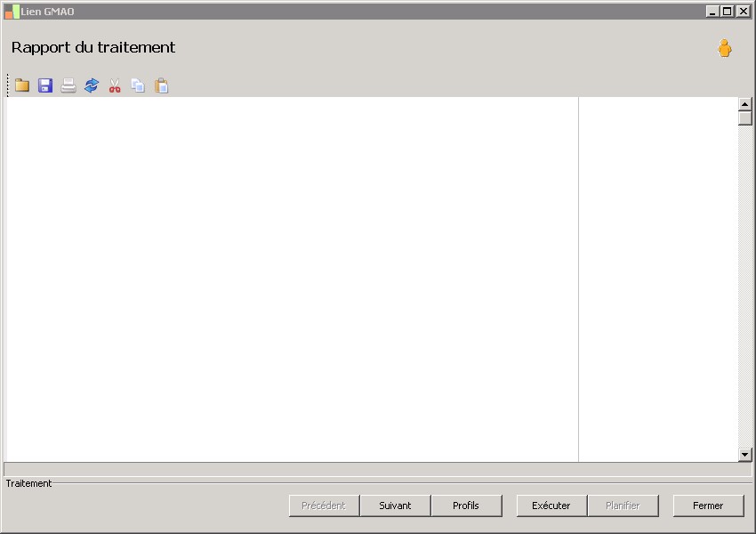Paste with the clipboard icon
This screenshot has width=756, height=534.
[x=162, y=85]
